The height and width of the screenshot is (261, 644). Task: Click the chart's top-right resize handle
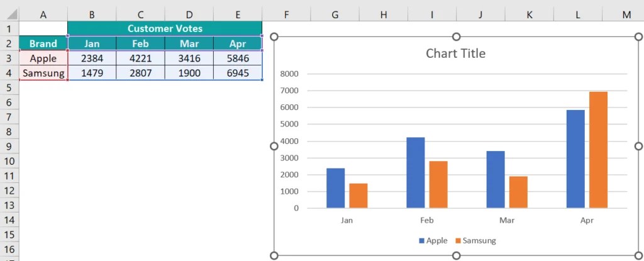pos(638,37)
